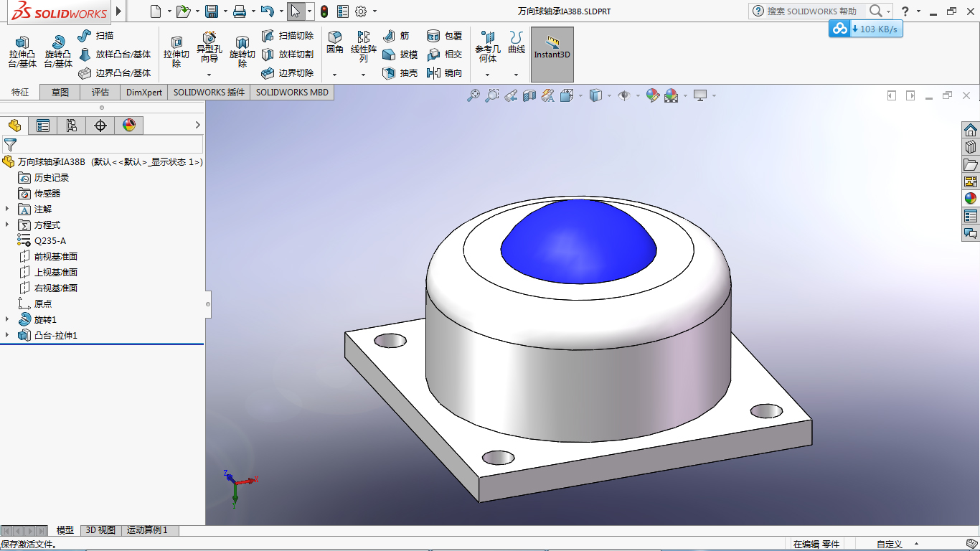Open the Edit Appearance color ball icon
This screenshot has height=551, width=980.
click(652, 95)
